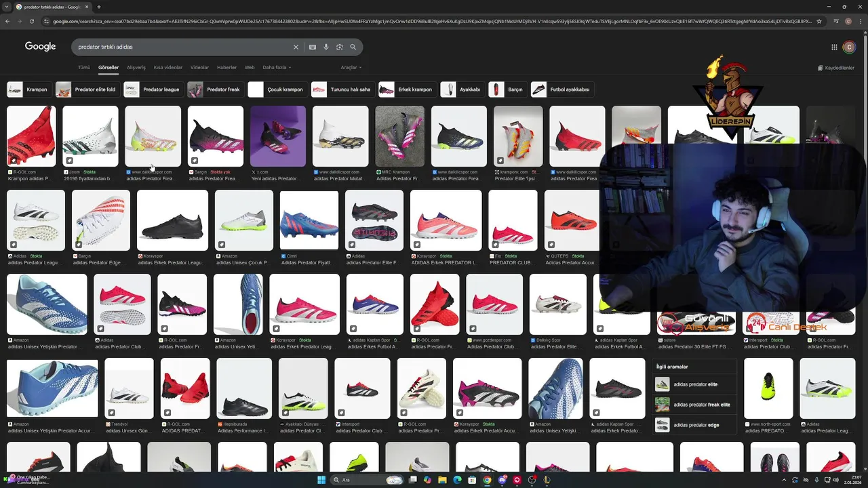Open Hepsiburada adidas Performance thumbnail

pos(244,388)
